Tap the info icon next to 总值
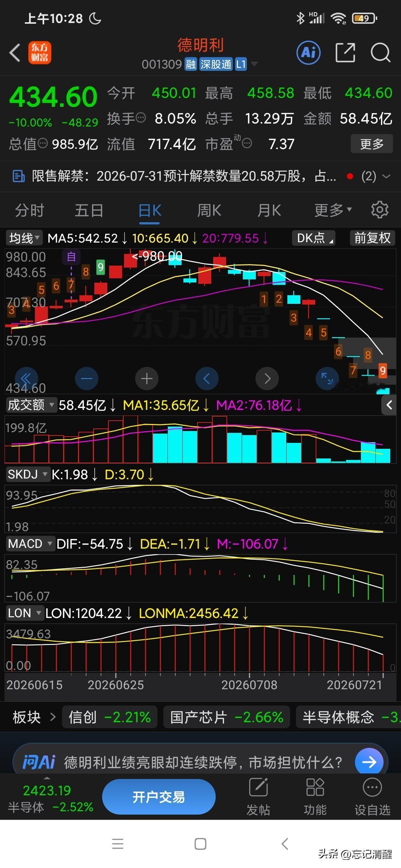Image resolution: width=401 pixels, height=868 pixels. pyautogui.click(x=43, y=143)
